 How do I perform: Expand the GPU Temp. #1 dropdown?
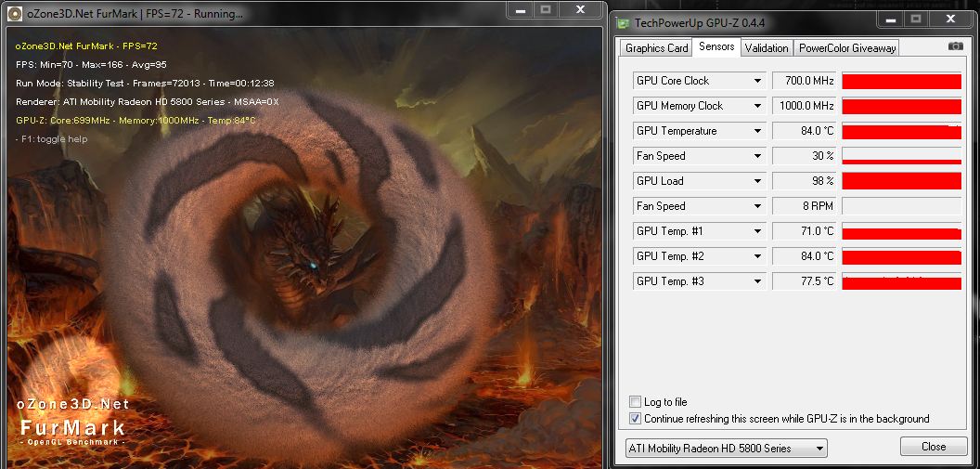[x=757, y=231]
